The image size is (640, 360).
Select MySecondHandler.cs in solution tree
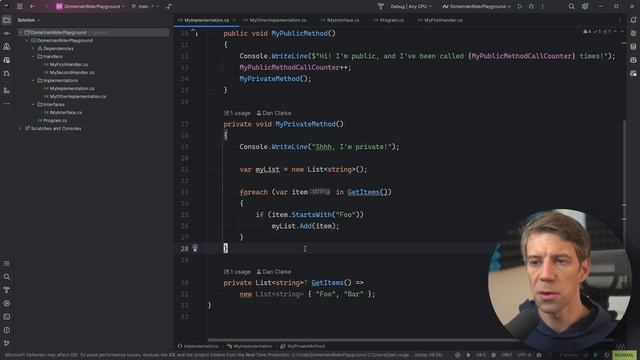coord(72,73)
